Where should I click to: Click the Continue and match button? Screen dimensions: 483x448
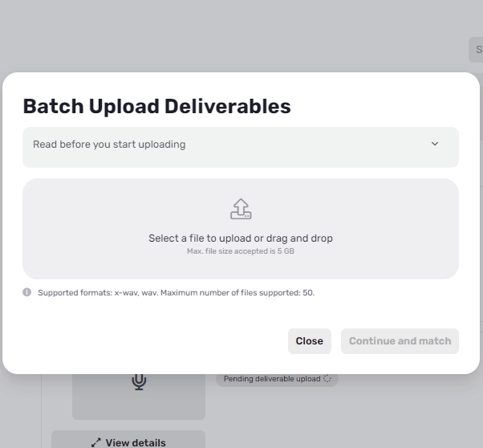[x=400, y=341]
